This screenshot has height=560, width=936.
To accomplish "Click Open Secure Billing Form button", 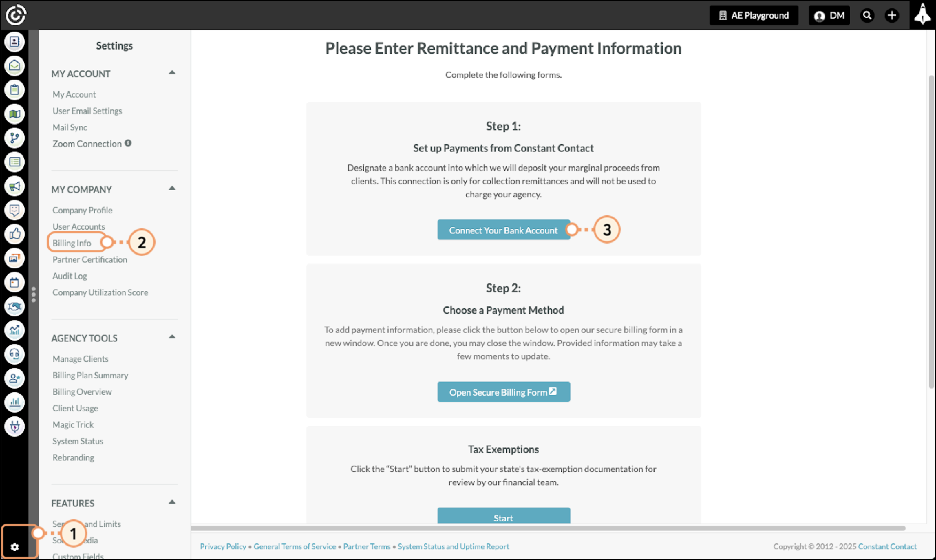I will click(x=503, y=392).
